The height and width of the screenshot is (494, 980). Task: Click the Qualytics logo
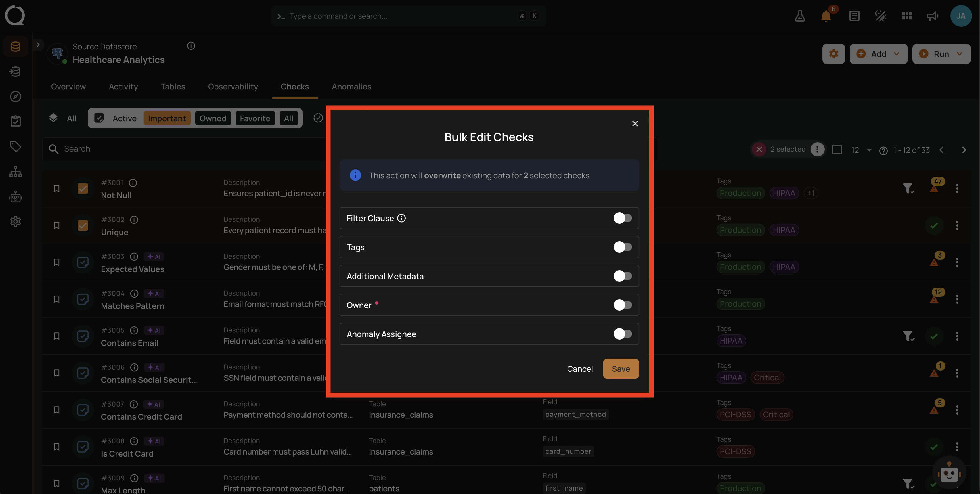(15, 15)
